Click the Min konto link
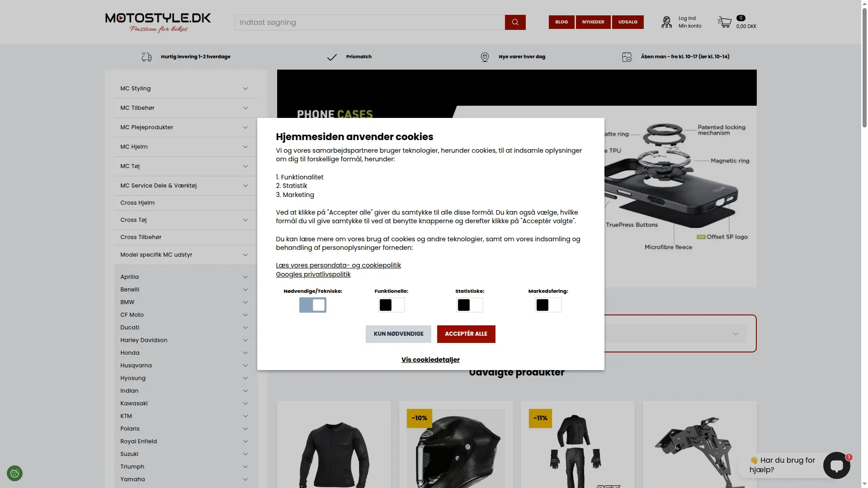 pos(690,26)
